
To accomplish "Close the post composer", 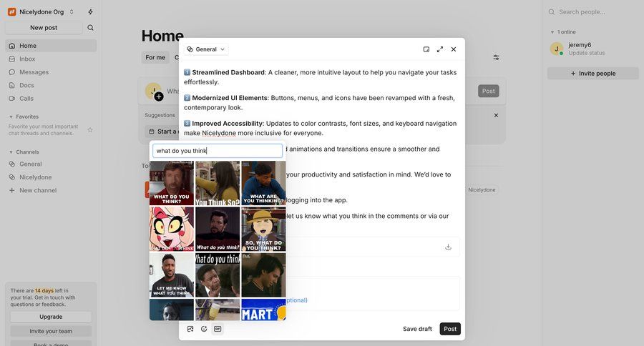I will (x=454, y=49).
